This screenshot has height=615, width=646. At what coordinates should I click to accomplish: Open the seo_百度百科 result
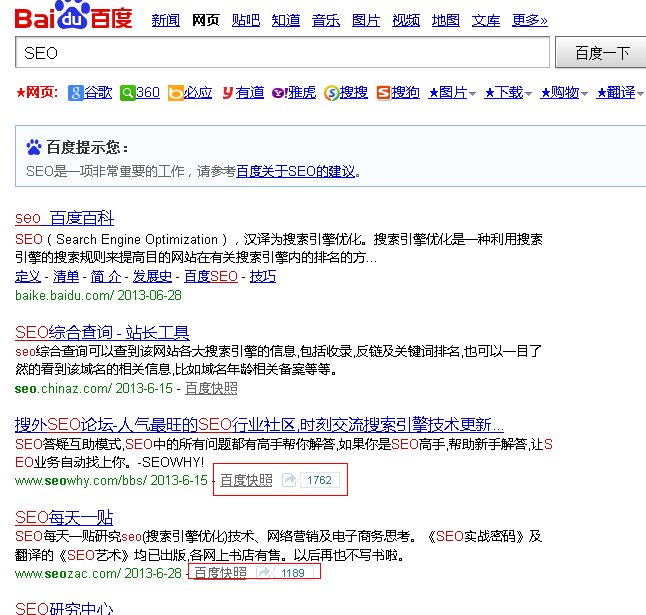tap(64, 218)
